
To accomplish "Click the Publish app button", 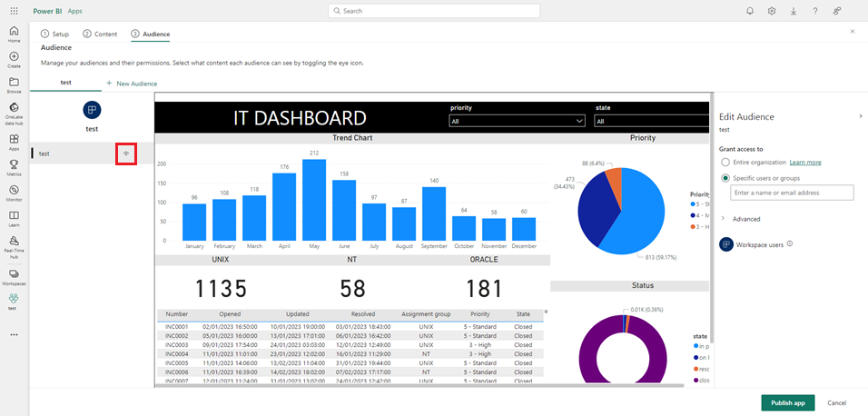I will [787, 402].
